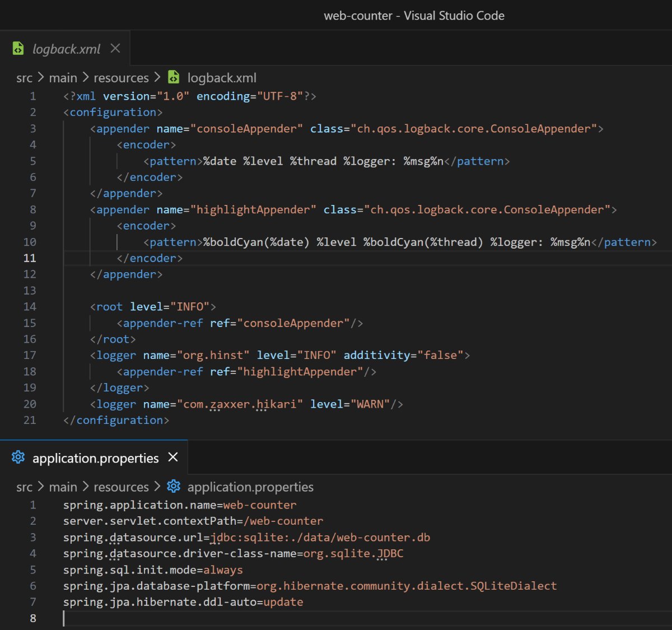672x630 pixels.
Task: Close the logback.xml tab
Action: [115, 49]
